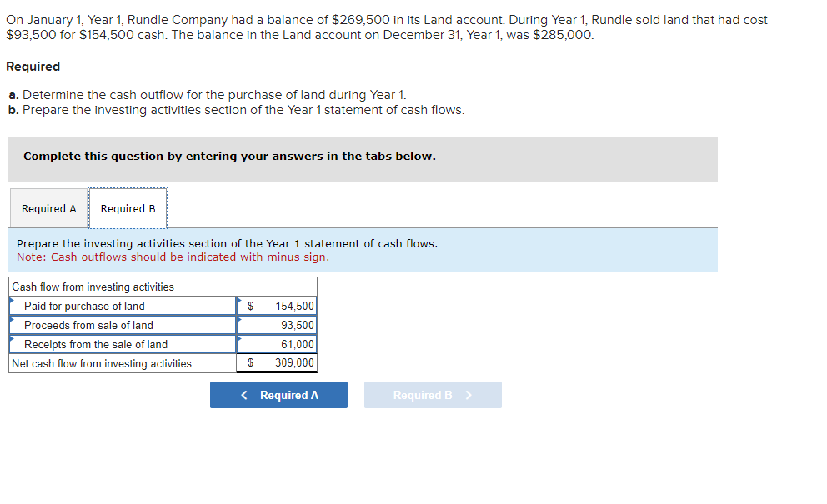Click the dollar sign beside 154,500
Screen dimensions: 827x504
point(249,306)
